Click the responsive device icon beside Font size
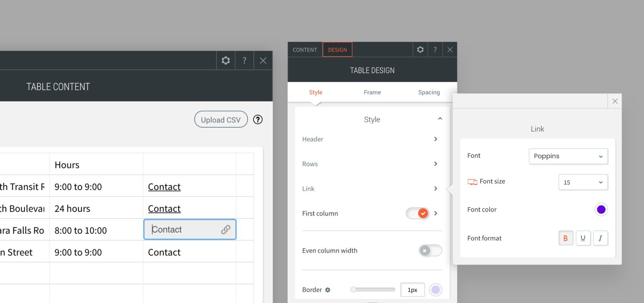Image resolution: width=644 pixels, height=303 pixels. point(472,181)
